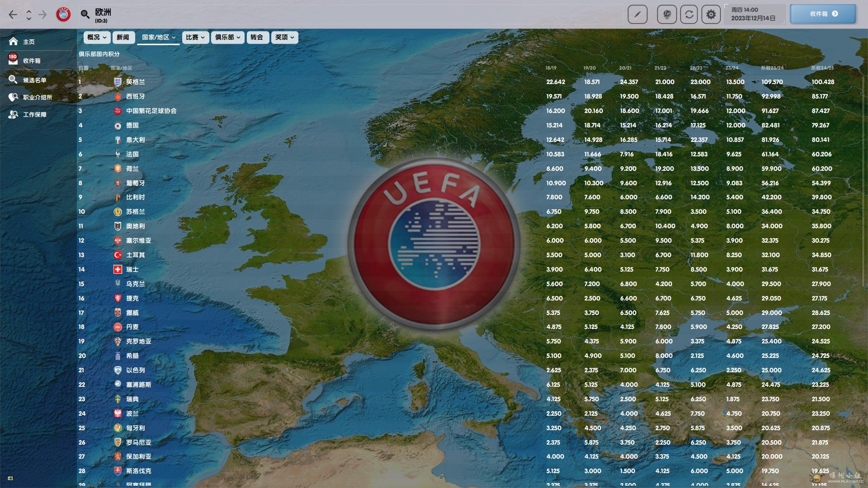
Task: Open history up-down arrows
Action: (28, 15)
